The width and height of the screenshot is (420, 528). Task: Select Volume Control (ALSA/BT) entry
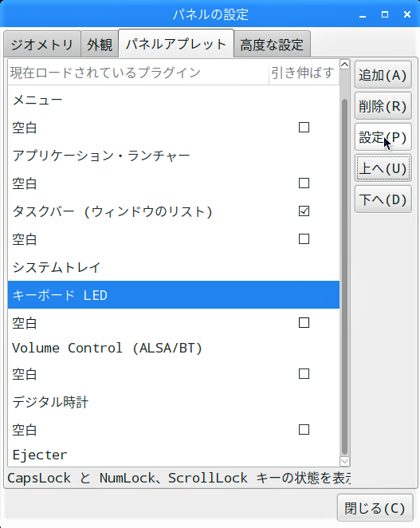[x=173, y=349]
